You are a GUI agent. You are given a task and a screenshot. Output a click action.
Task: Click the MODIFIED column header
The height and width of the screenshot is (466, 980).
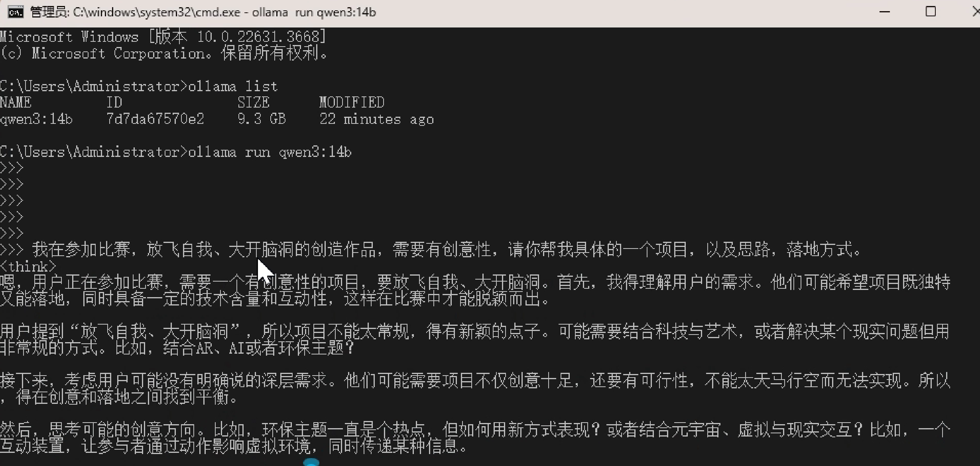[352, 102]
